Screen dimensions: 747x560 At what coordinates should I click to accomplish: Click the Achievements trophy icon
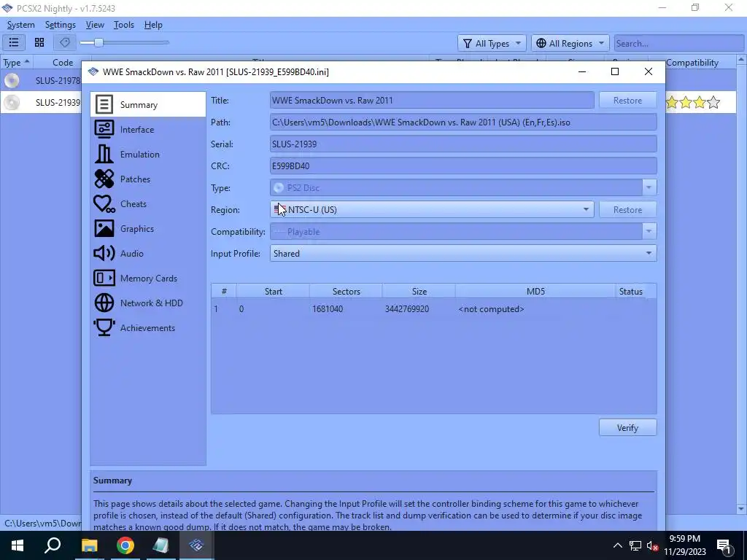[x=104, y=327]
